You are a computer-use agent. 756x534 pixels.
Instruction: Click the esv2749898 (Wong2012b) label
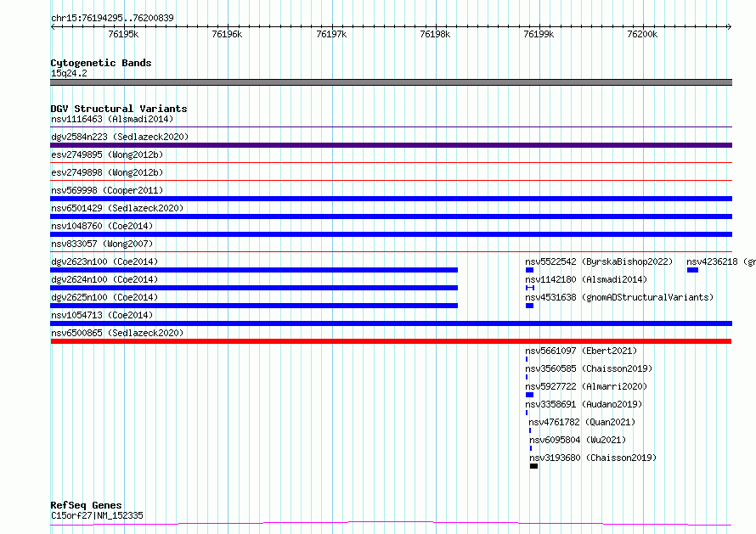coord(107,172)
